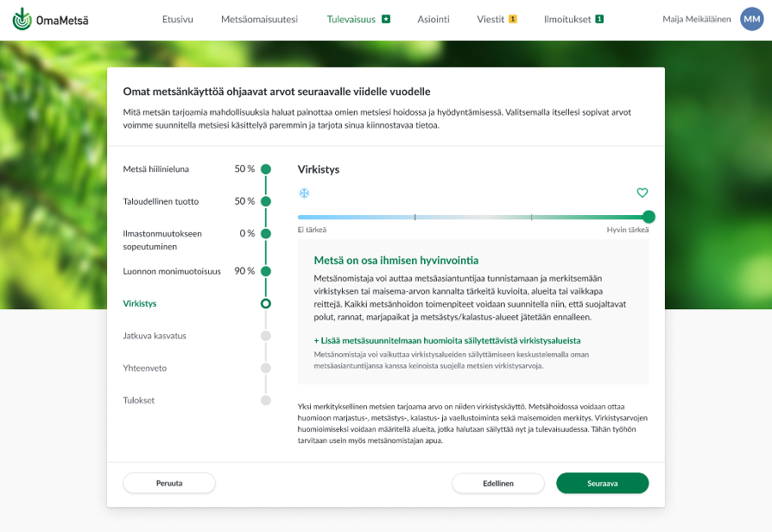
Task: Click the Ei tärkeä slider label
Action: coord(312,230)
